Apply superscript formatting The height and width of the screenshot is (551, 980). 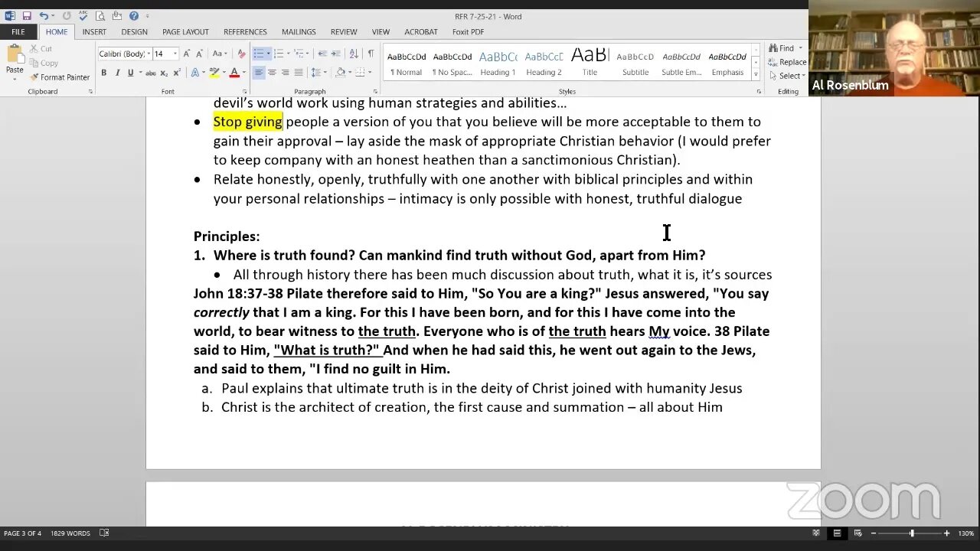[x=177, y=73]
